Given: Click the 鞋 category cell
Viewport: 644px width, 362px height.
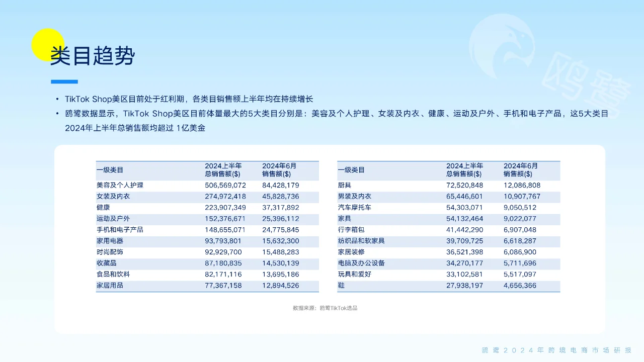Looking at the screenshot, I should 342,286.
